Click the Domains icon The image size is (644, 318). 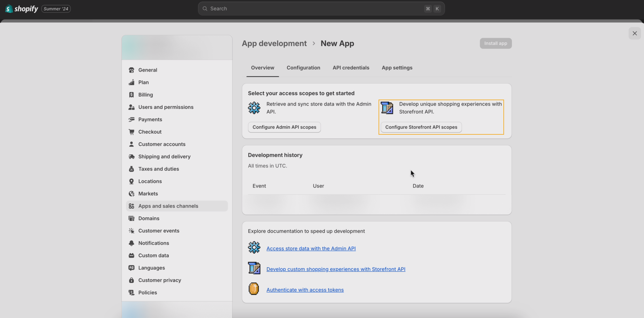[131, 218]
